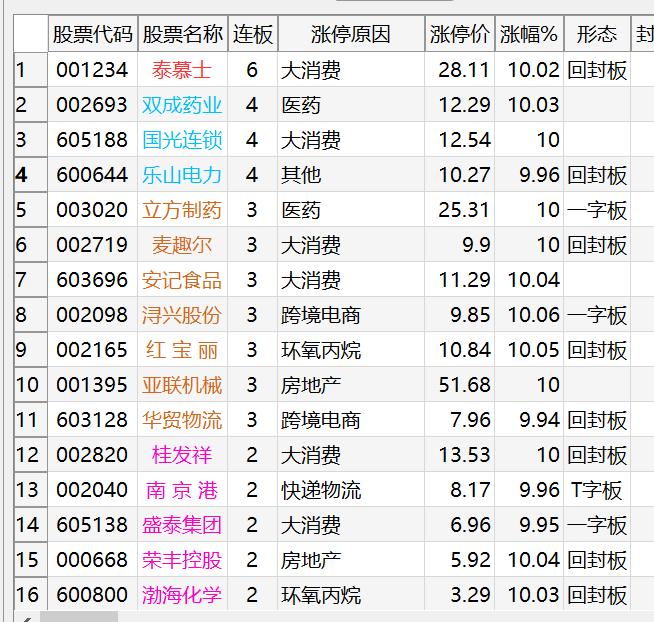
Task: Click stock code 605188
Action: [x=92, y=140]
